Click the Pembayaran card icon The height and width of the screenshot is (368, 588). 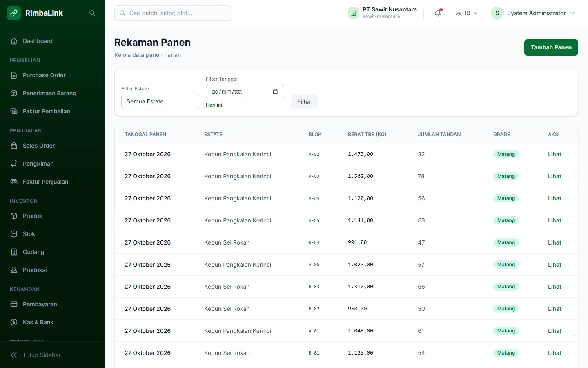pos(14,304)
